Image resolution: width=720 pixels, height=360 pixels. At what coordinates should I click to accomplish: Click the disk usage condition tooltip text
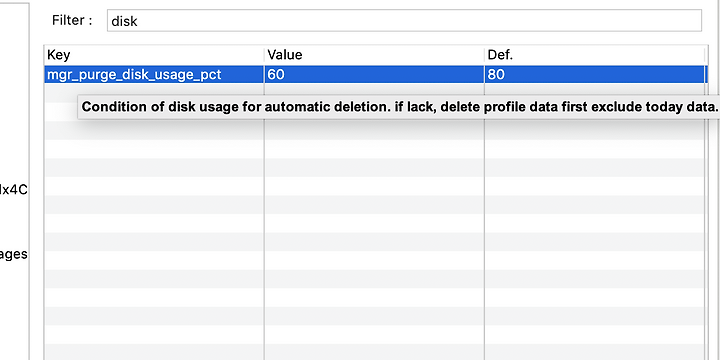coord(399,107)
